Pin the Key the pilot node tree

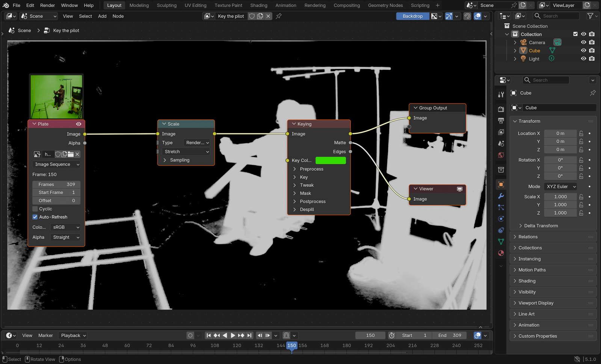[279, 16]
